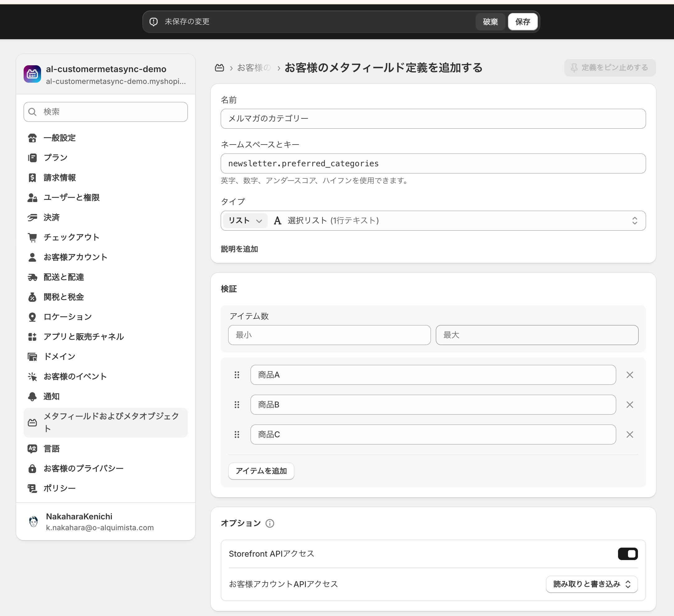Open 一般設定 in settings sidebar
The height and width of the screenshot is (616, 674).
59,138
